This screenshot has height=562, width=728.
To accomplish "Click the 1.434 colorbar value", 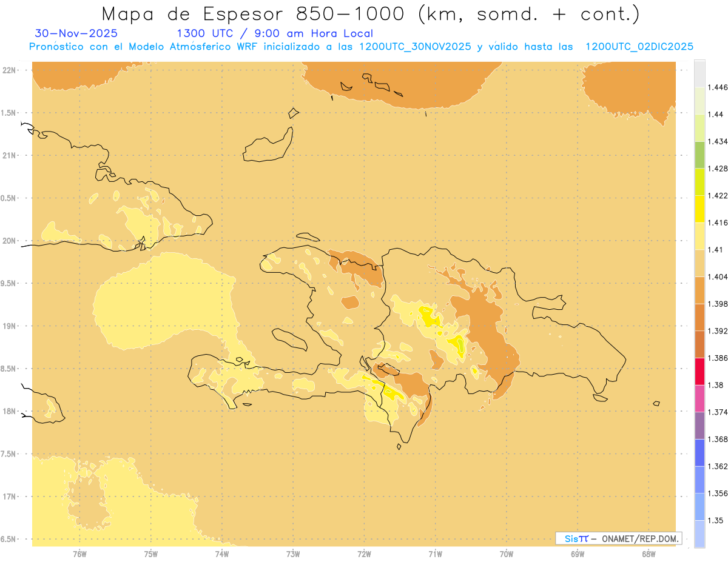I will click(x=718, y=141).
